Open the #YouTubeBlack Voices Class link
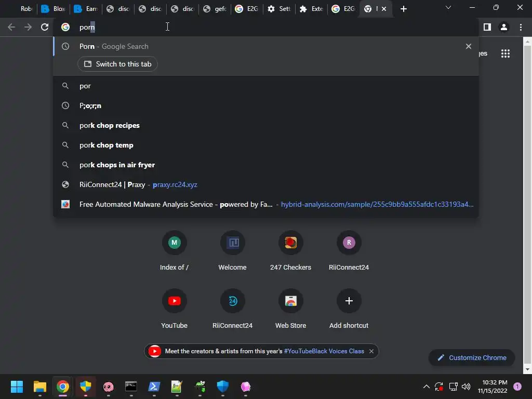This screenshot has height=399, width=532. [324, 351]
